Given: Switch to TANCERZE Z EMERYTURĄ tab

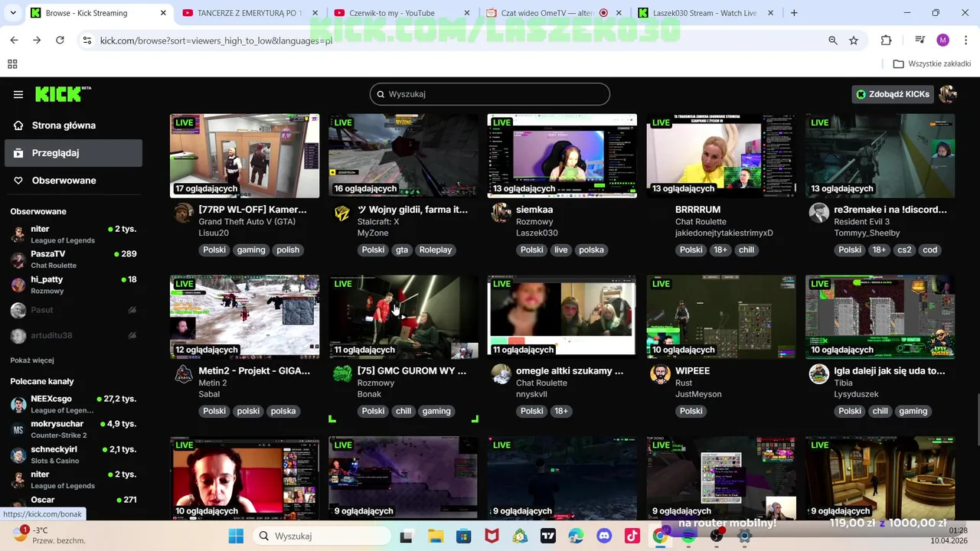Looking at the screenshot, I should (x=249, y=13).
